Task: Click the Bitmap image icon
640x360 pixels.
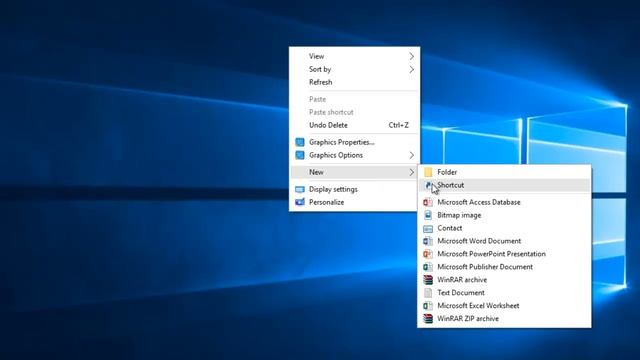Action: [x=428, y=215]
